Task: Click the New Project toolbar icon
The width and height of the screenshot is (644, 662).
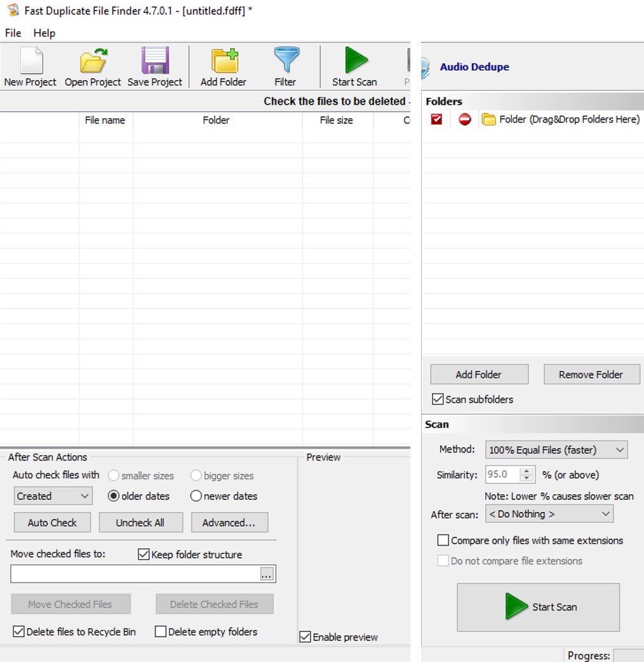Action: pos(32,60)
